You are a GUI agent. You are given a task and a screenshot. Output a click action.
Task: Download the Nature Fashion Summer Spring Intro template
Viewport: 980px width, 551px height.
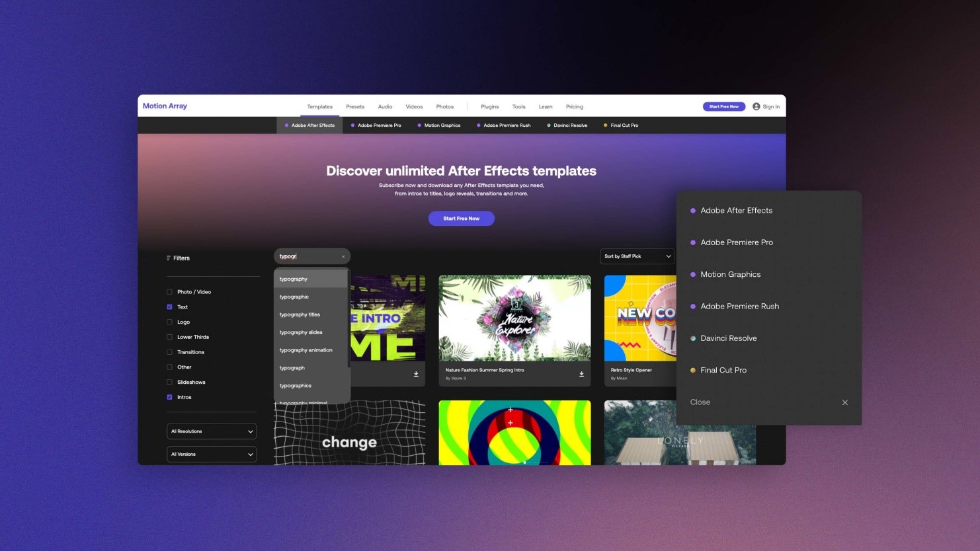coord(581,374)
